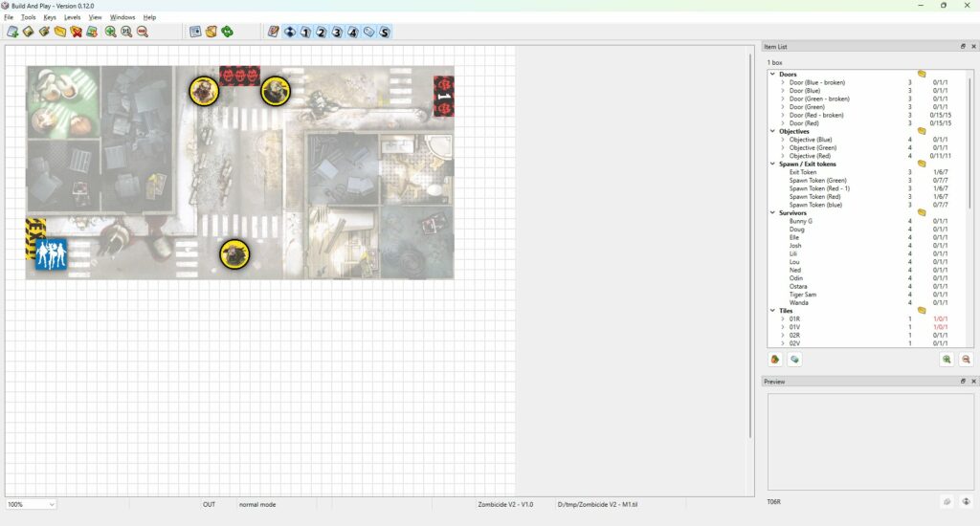980x526 pixels.
Task: Select Spawn Token (blue) item
Action: [x=815, y=205]
